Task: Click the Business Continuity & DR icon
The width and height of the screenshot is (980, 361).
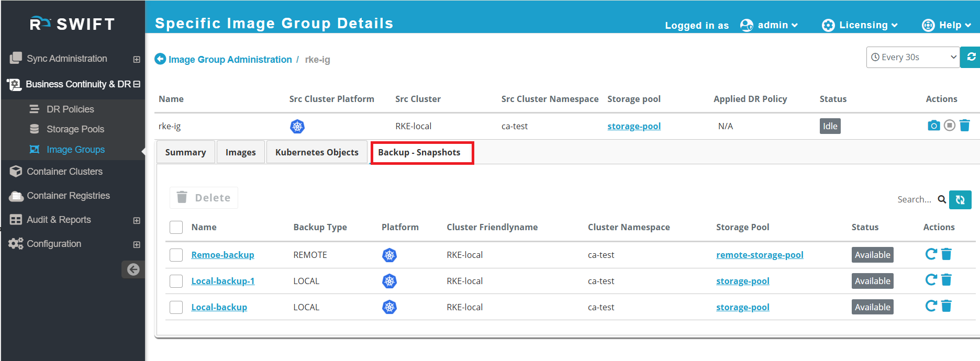Action: tap(14, 84)
